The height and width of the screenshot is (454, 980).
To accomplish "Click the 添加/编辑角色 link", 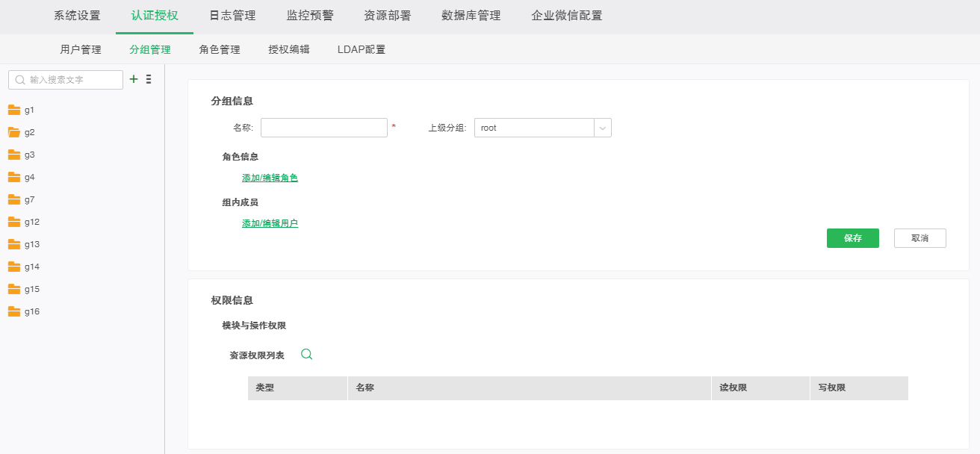I will [x=271, y=178].
